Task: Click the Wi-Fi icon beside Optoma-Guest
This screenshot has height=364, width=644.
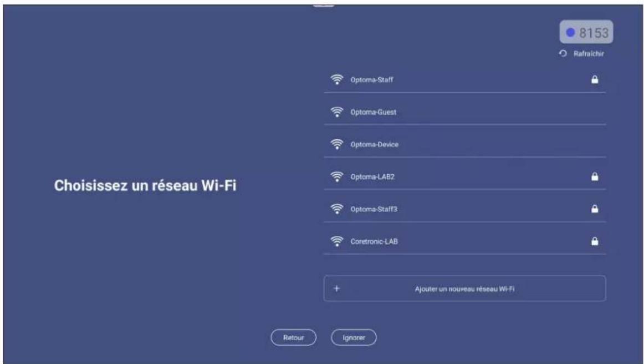Action: pyautogui.click(x=337, y=112)
